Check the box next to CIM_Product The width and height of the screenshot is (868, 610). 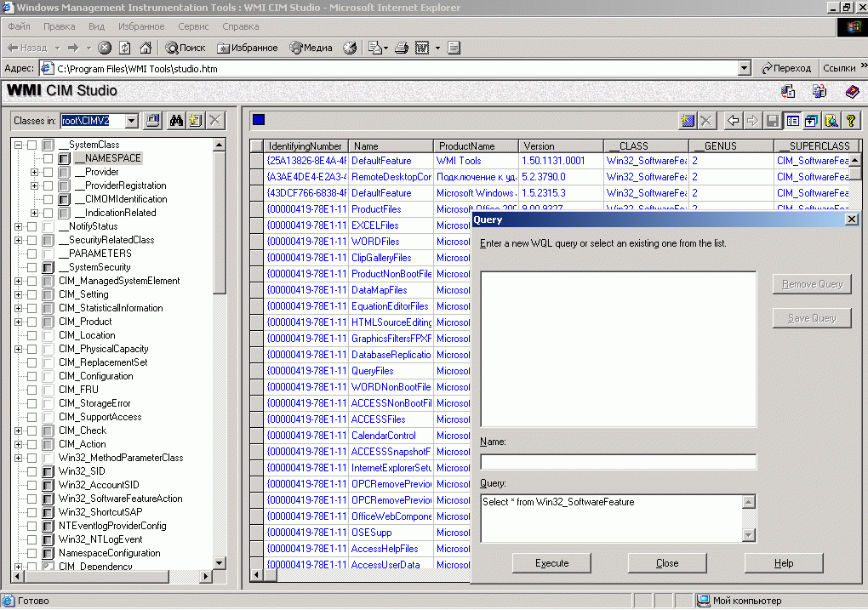tap(32, 322)
